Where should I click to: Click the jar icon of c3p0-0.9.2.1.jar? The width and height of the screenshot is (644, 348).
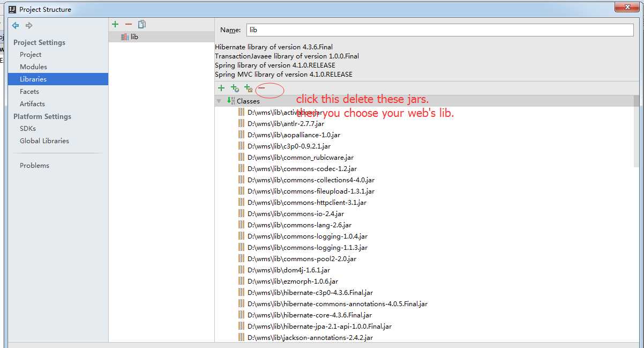pos(241,146)
